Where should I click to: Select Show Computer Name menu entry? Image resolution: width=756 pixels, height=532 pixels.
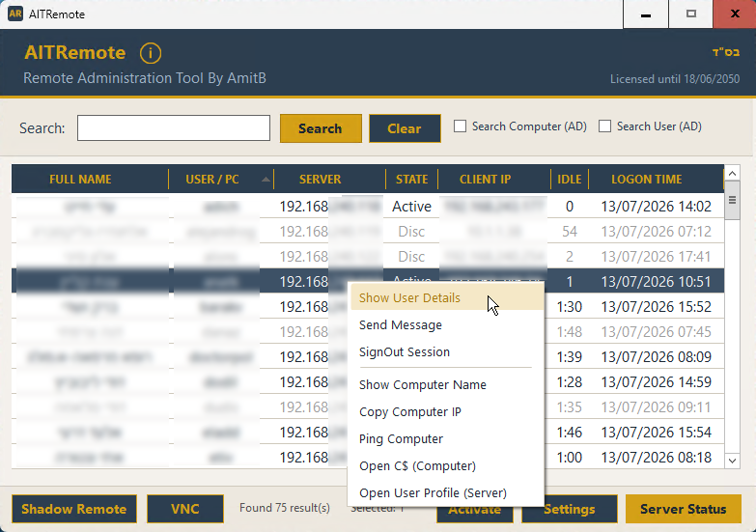446,384
